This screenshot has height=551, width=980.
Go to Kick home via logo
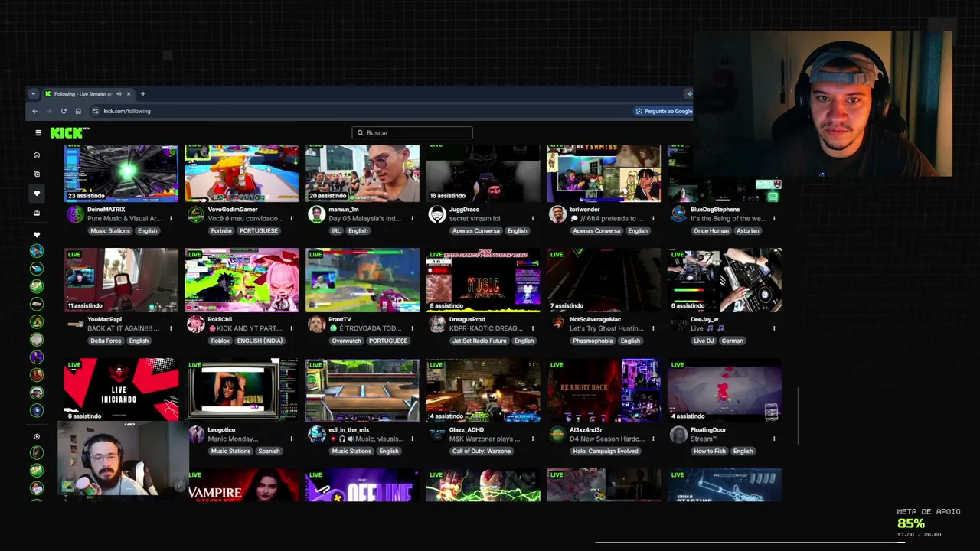[69, 133]
